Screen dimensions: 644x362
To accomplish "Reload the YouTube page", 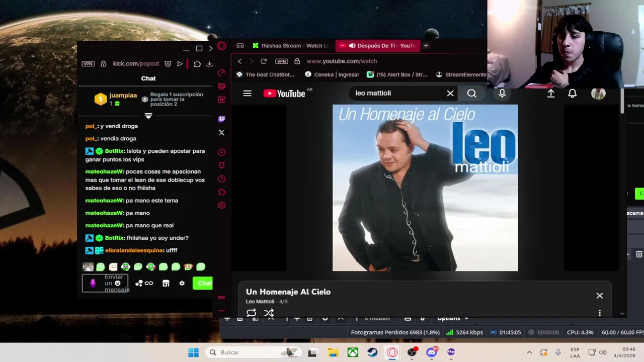I will 263,61.
